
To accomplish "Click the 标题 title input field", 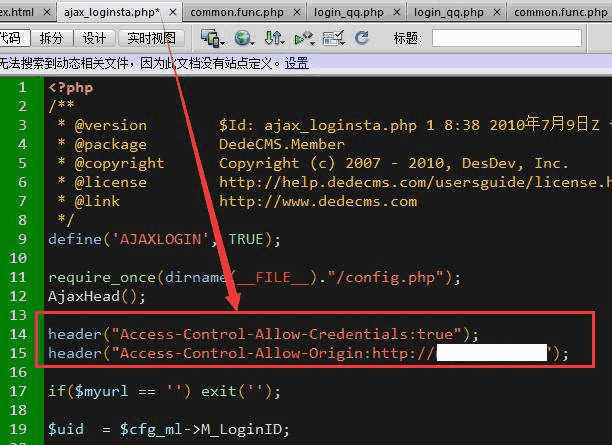I will click(506, 38).
